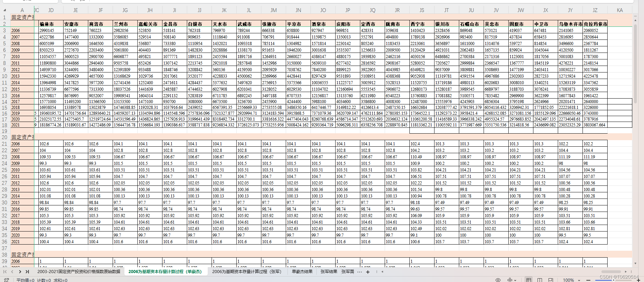The height and width of the screenshot is (282, 644).
Task: Select cell with value 18186774.26
Action: click(x=51, y=125)
